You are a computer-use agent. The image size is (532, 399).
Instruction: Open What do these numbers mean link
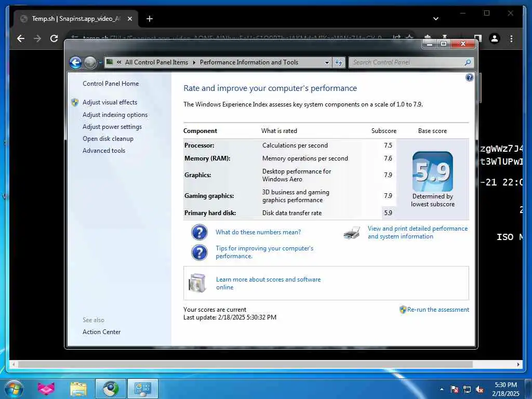pyautogui.click(x=258, y=232)
